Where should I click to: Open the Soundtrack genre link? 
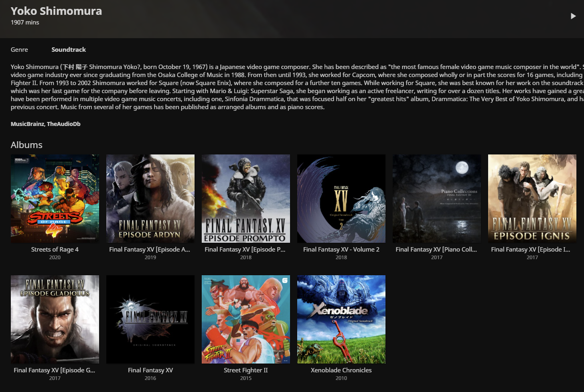[x=69, y=50]
